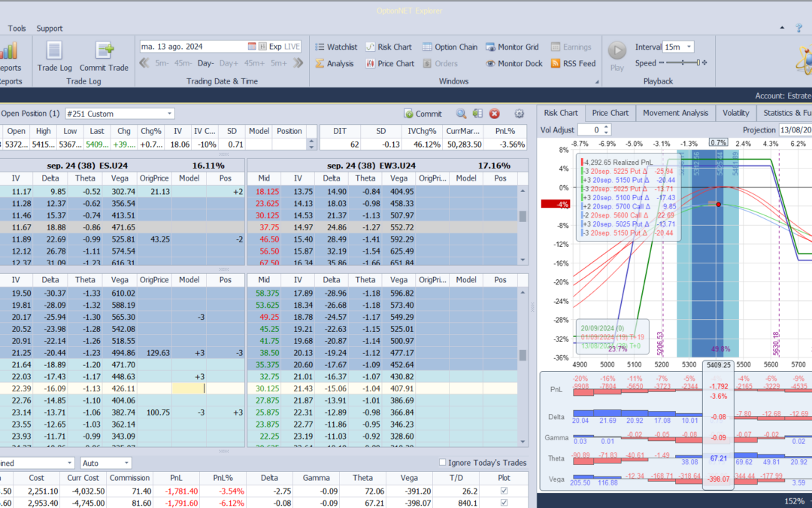The width and height of the screenshot is (812, 508).
Task: Switch to the Price Chart tab
Action: (610, 112)
